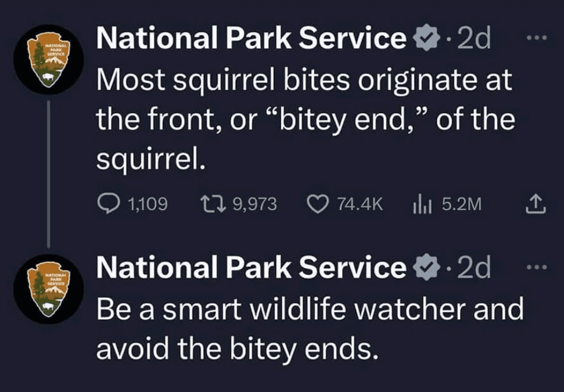
Task: Click the first tweet's 2d timestamp
Action: [x=474, y=39]
